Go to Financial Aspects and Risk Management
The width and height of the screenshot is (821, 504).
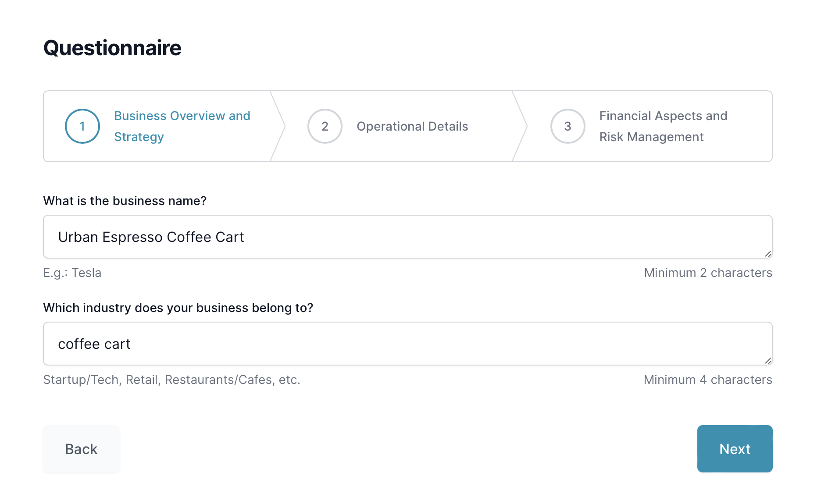pyautogui.click(x=663, y=126)
